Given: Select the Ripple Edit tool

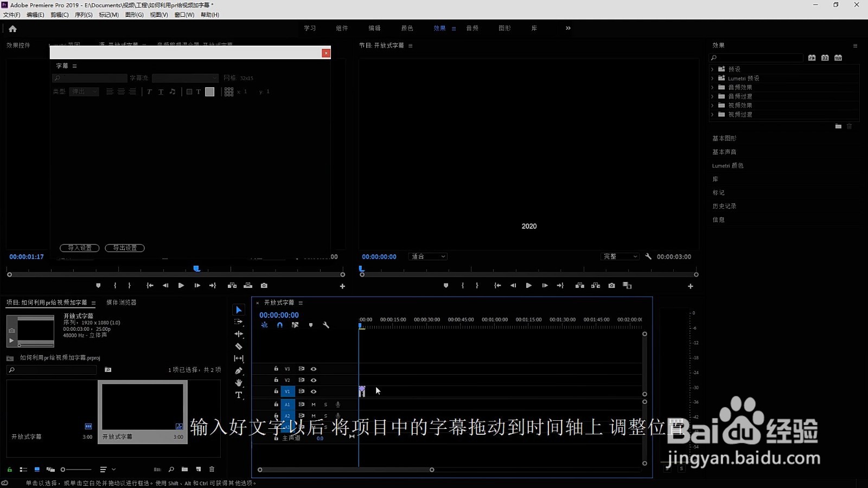Looking at the screenshot, I should click(x=239, y=334).
